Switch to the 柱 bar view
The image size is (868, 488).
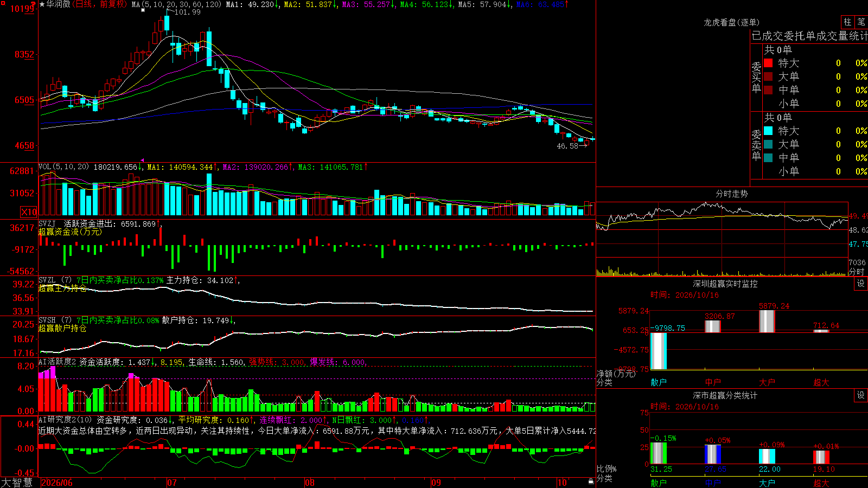coord(847,22)
